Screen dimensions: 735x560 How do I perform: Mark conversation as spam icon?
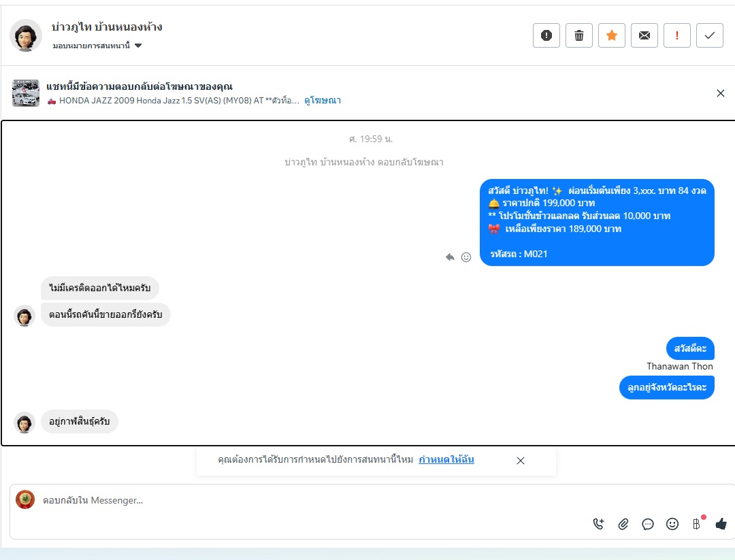(x=546, y=35)
